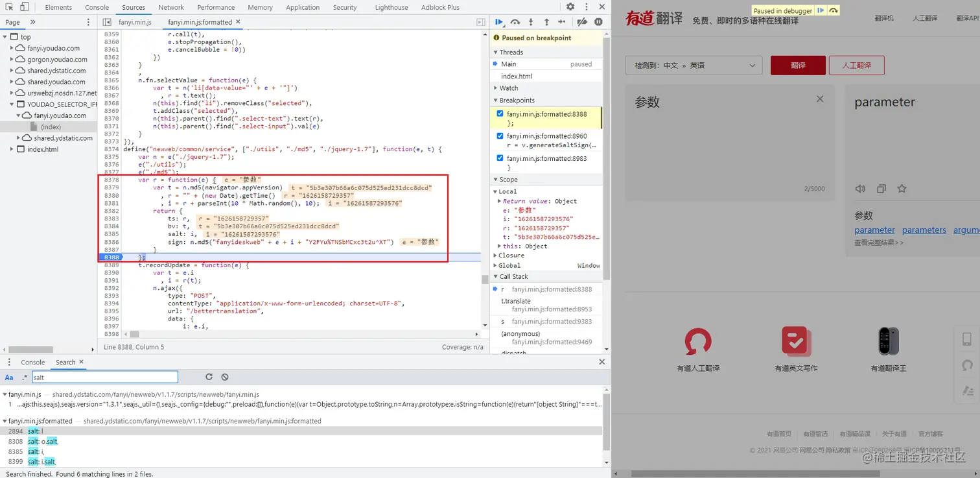Clear the source text 参数 with X
980x478 pixels.
[820, 99]
